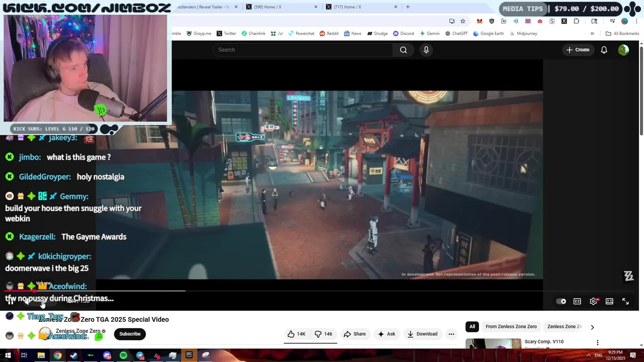The width and height of the screenshot is (644, 362).
Task: Open the Powerchat bookmark
Action: pyautogui.click(x=301, y=34)
